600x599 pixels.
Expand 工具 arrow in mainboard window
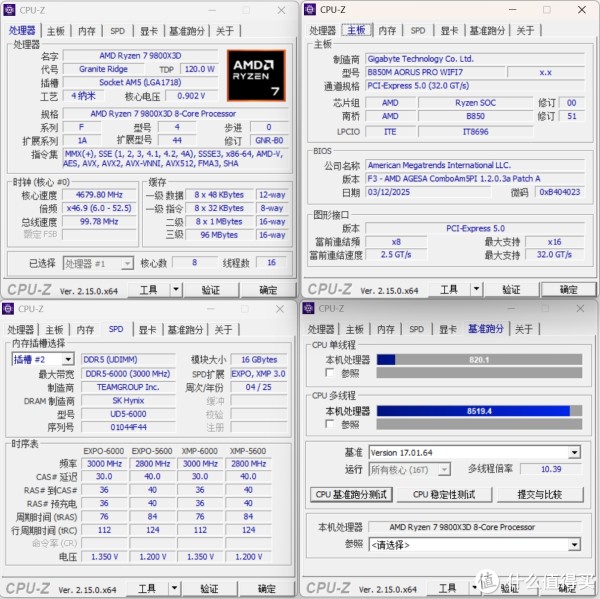476,289
